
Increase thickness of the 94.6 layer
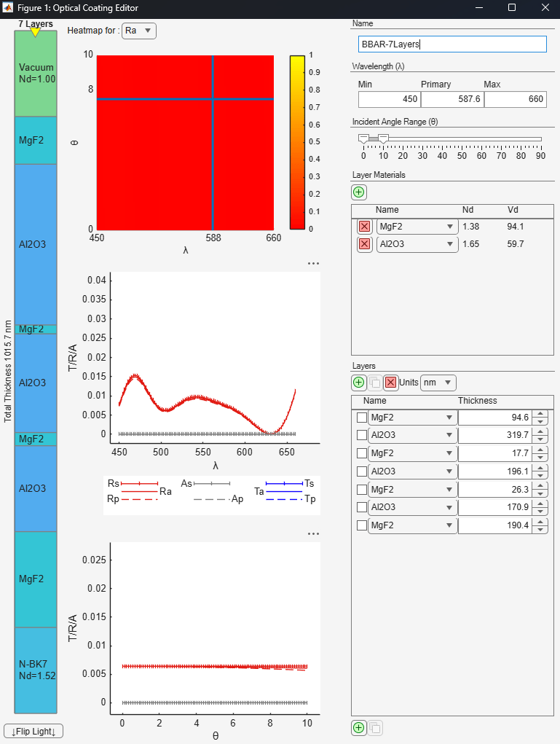click(540, 414)
